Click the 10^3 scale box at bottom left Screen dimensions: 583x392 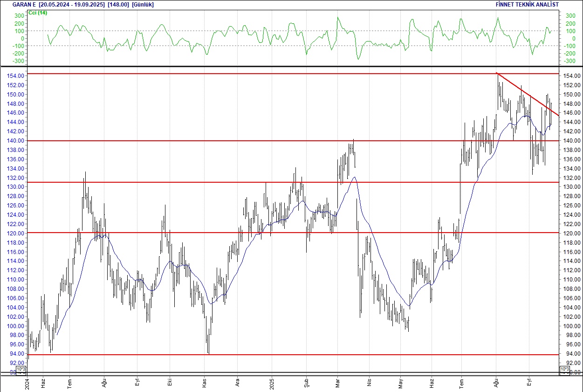(21, 370)
